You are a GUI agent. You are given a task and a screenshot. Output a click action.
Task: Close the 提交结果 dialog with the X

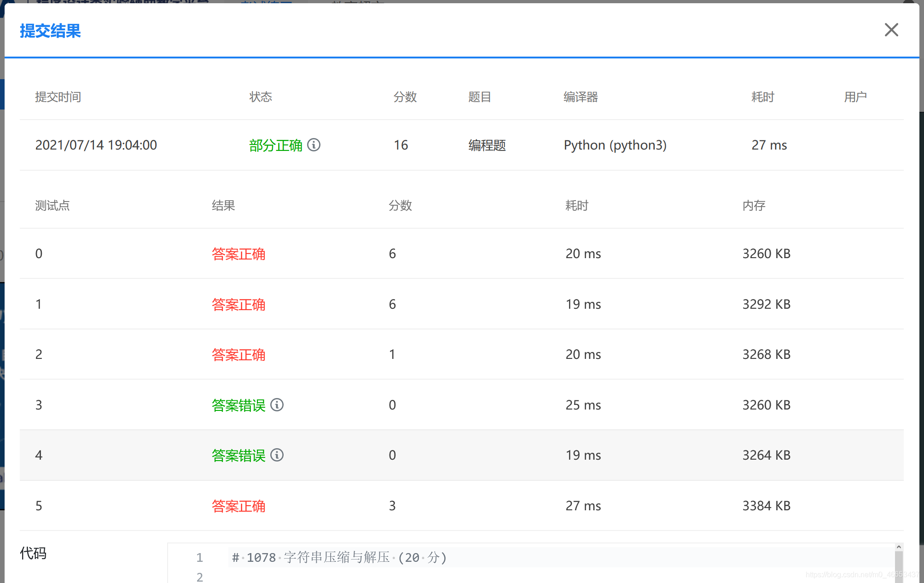(x=891, y=30)
